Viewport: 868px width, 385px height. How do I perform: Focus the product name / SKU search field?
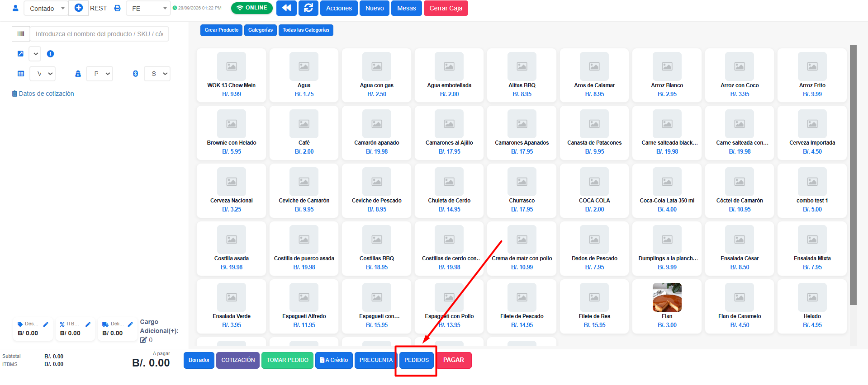coord(100,34)
